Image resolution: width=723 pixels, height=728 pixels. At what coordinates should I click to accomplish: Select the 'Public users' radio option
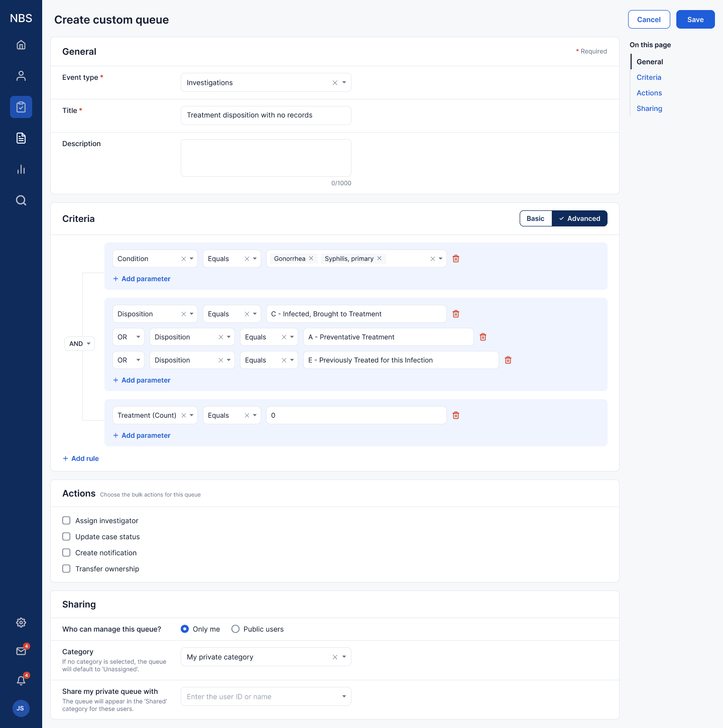click(x=235, y=629)
